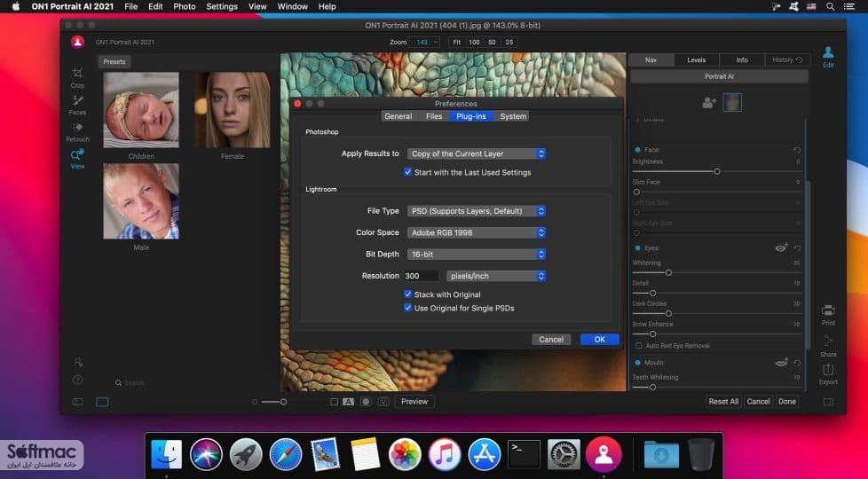Open the Info tab
This screenshot has width=868, height=479.
point(742,59)
